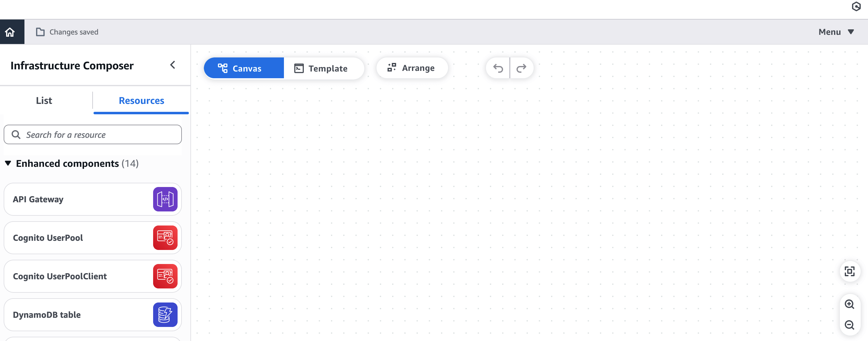Click the DynamoDB table blue icon
Viewport: 868px width, 341px height.
(x=165, y=314)
